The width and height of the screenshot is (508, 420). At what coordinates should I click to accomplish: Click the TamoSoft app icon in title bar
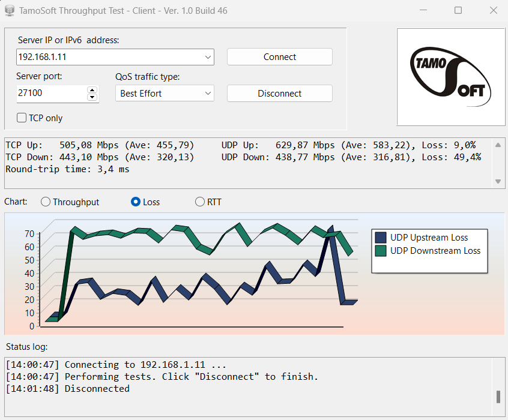[10, 10]
